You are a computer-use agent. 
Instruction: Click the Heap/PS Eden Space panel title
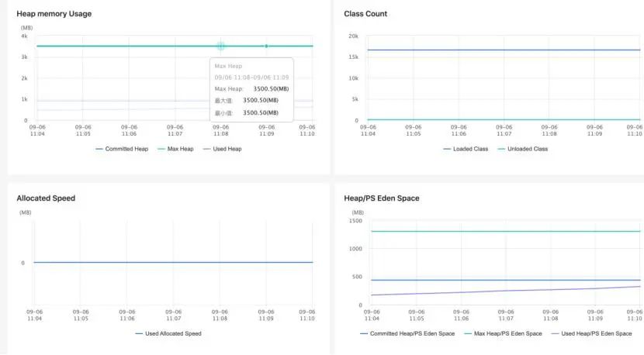click(x=381, y=198)
